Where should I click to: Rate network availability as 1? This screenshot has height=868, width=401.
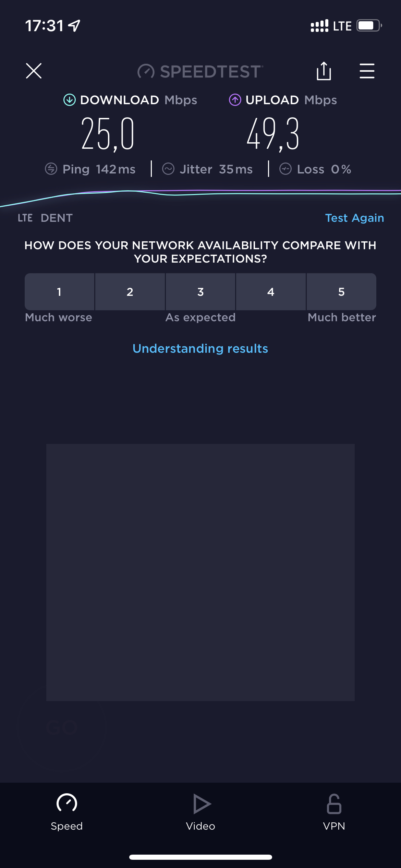pyautogui.click(x=59, y=292)
